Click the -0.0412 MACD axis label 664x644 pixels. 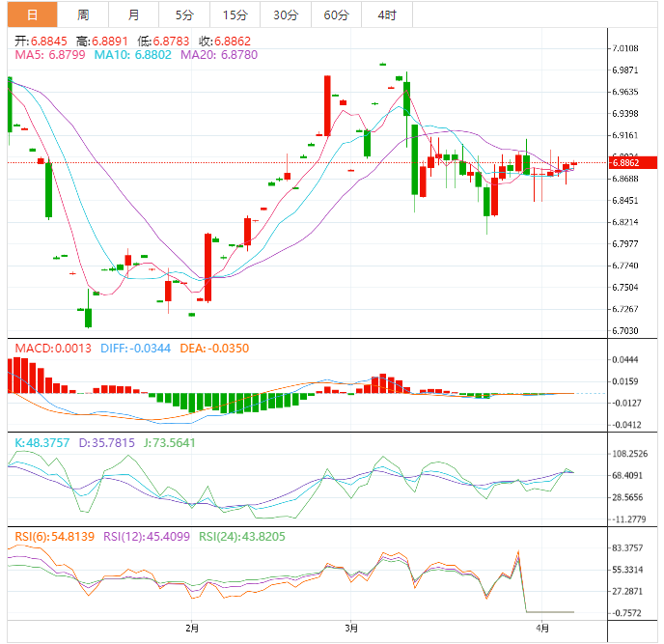tap(626, 425)
